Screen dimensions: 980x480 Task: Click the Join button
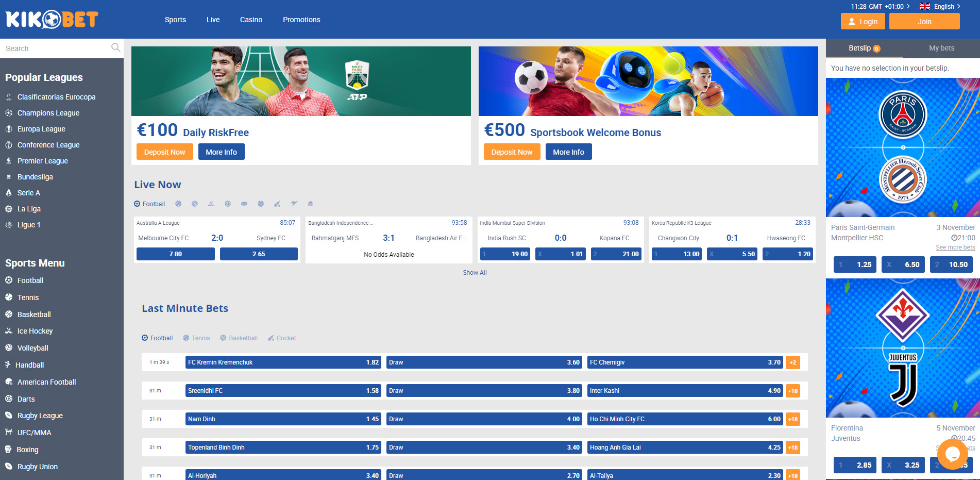click(x=924, y=22)
